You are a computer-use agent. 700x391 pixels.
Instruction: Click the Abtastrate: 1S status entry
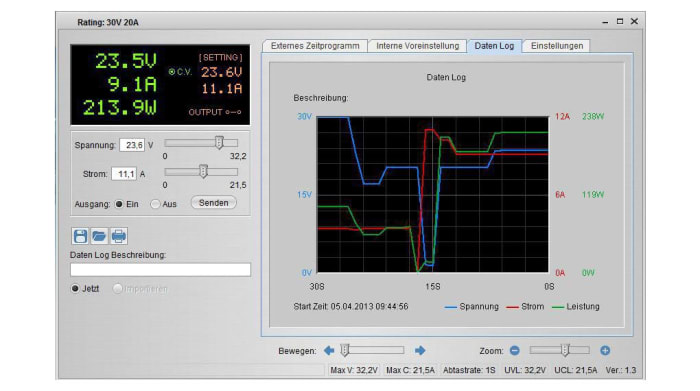pos(469,370)
